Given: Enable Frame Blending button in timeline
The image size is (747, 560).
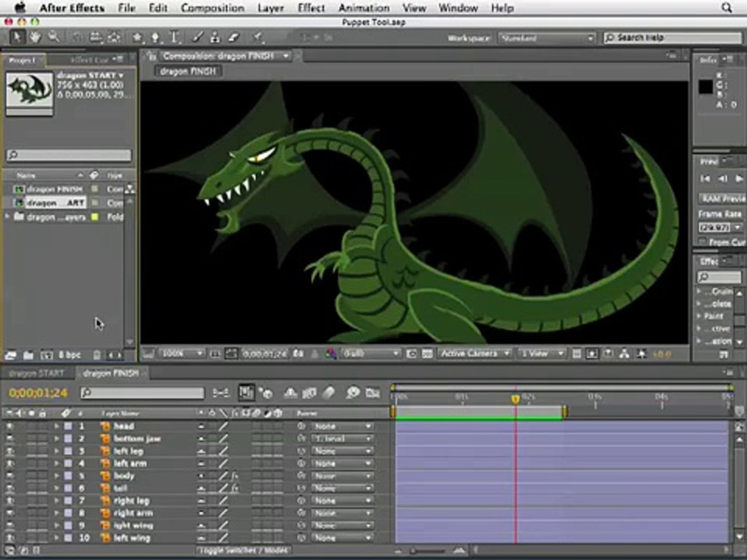Looking at the screenshot, I should click(310, 393).
